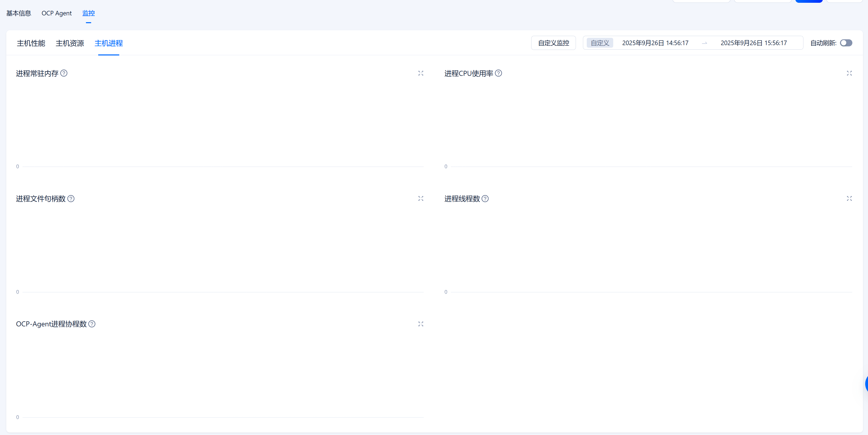Open help tooltip for 进程常驻内存
Screen dimensions: 868x435
[x=64, y=73]
